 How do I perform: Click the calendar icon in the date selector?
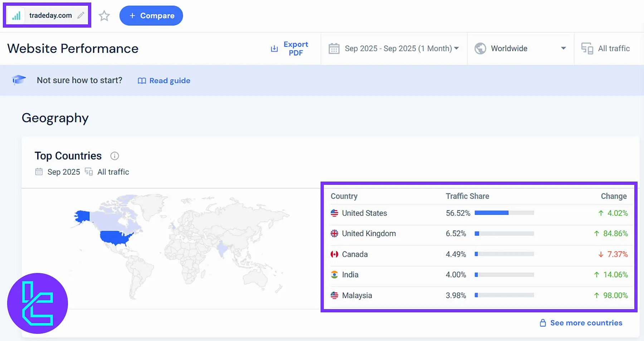(x=334, y=48)
